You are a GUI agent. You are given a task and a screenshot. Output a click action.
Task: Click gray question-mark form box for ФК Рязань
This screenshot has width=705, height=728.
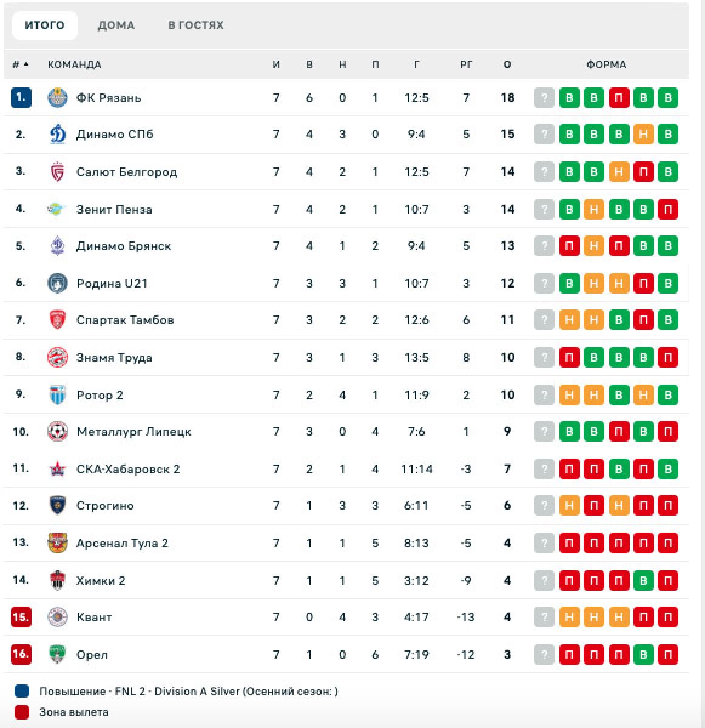(x=544, y=98)
